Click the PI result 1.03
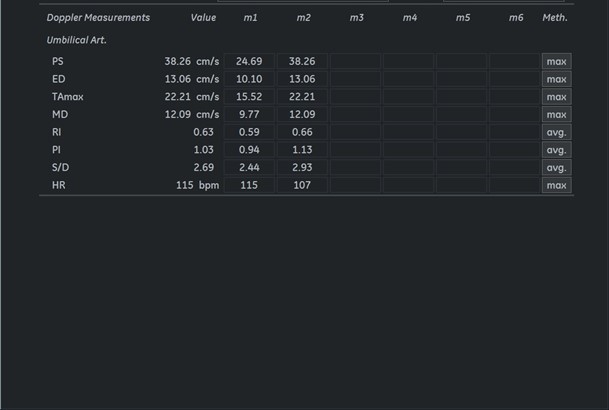This screenshot has width=609, height=410. [204, 150]
